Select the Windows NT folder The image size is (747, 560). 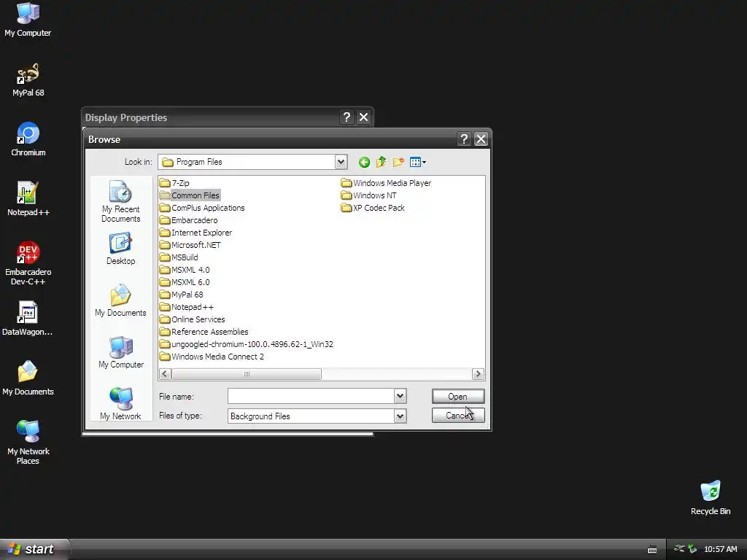tap(368, 195)
